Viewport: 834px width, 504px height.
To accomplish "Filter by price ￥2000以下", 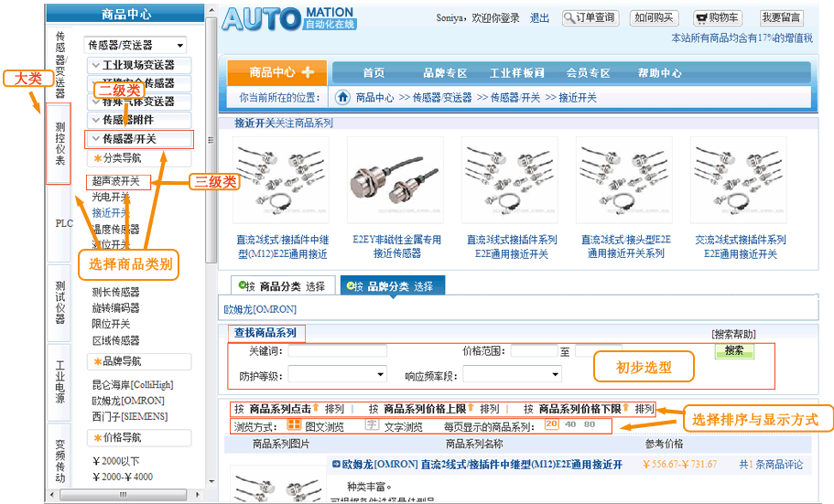I will (116, 461).
